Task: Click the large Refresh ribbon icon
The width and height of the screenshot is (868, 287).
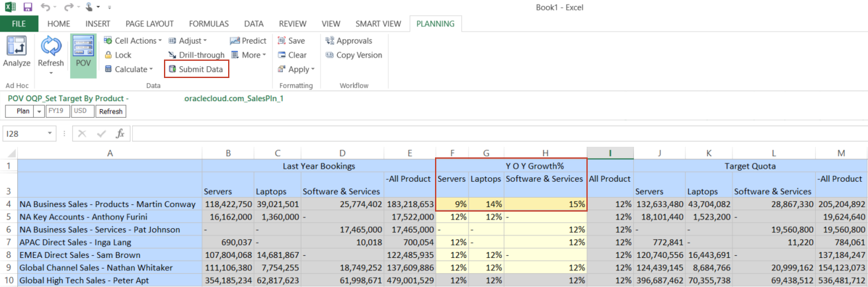Action: tap(51, 46)
